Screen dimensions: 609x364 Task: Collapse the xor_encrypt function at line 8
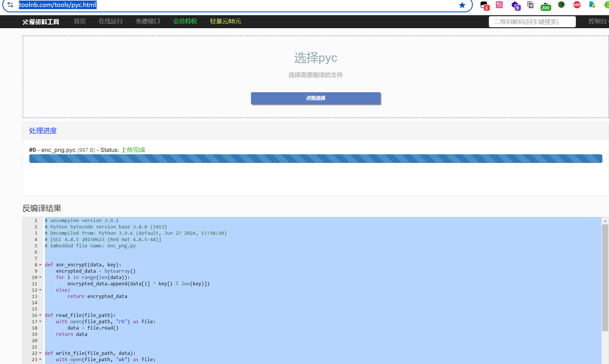pyautogui.click(x=40, y=265)
